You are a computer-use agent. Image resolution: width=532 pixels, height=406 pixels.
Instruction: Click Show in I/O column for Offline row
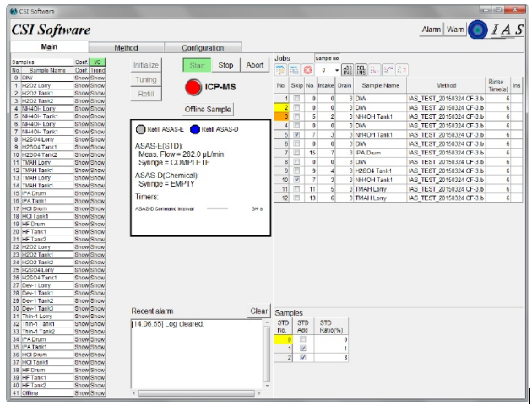coord(98,392)
